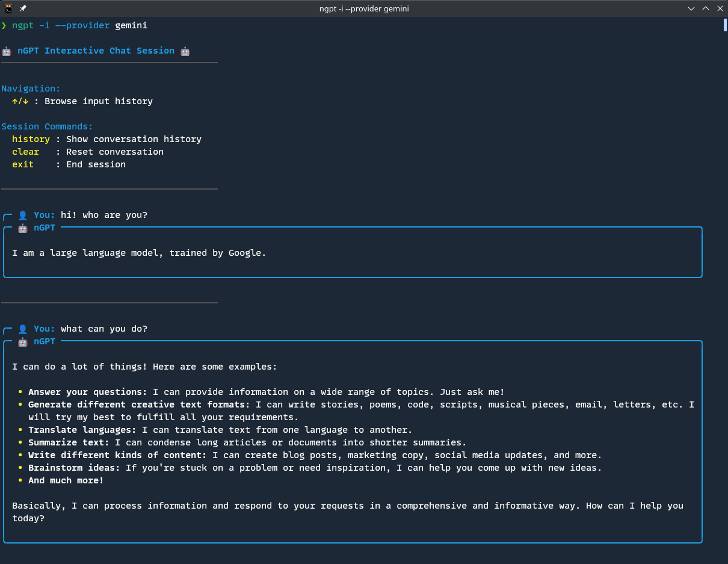Click the scrollbar thumb on the right edge

click(724, 25)
